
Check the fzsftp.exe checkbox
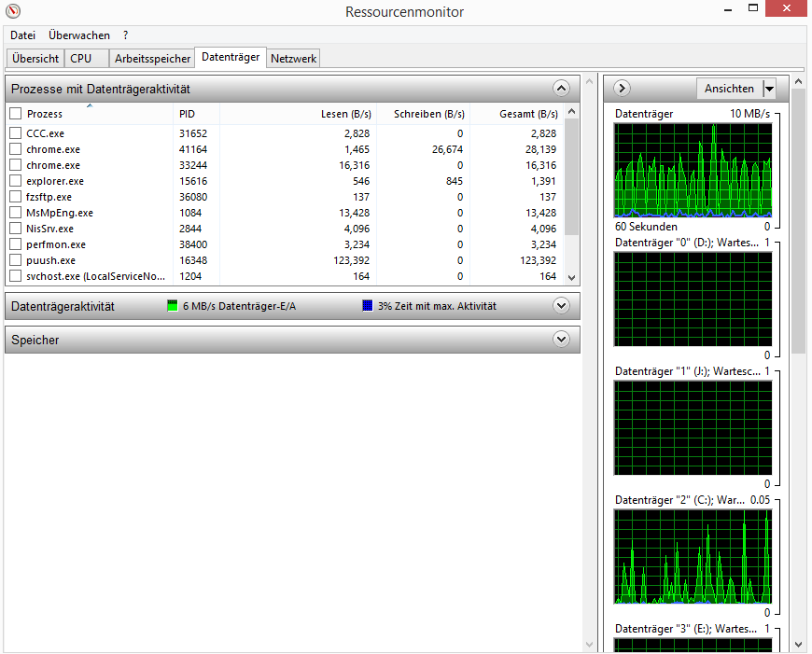coord(16,197)
